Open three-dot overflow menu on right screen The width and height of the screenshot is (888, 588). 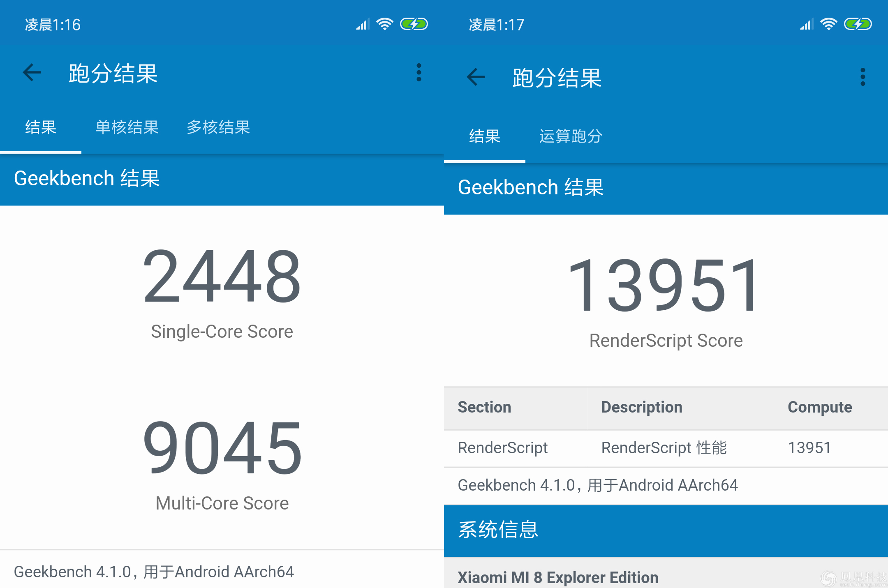863,77
